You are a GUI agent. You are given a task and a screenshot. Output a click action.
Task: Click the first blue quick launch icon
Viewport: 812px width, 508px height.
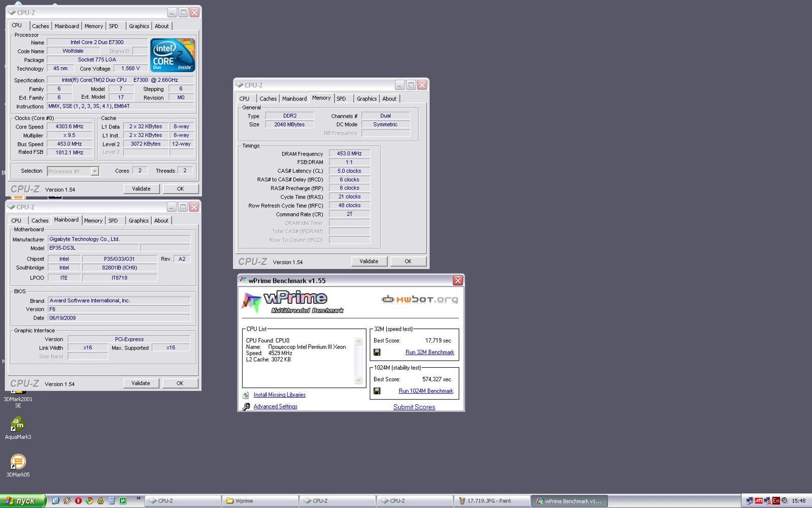(56, 500)
